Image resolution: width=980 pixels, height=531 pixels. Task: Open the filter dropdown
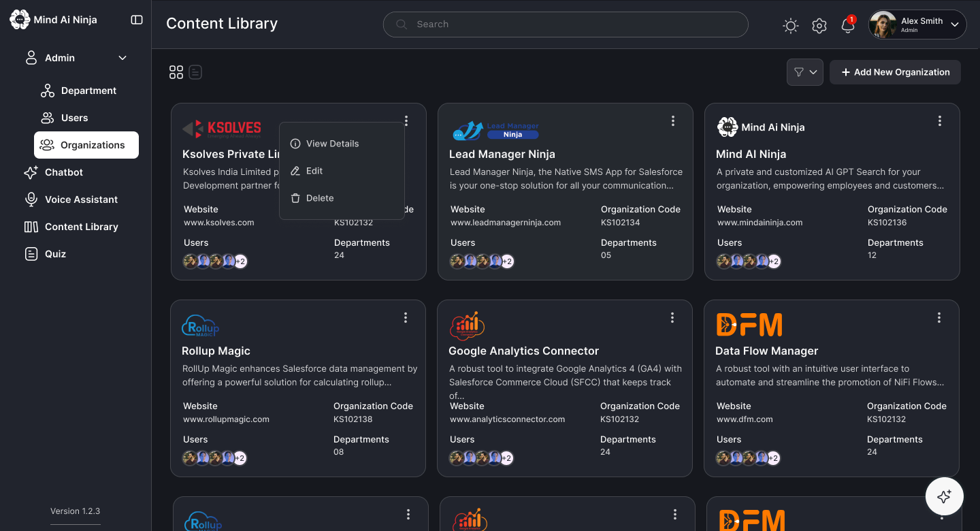(805, 72)
